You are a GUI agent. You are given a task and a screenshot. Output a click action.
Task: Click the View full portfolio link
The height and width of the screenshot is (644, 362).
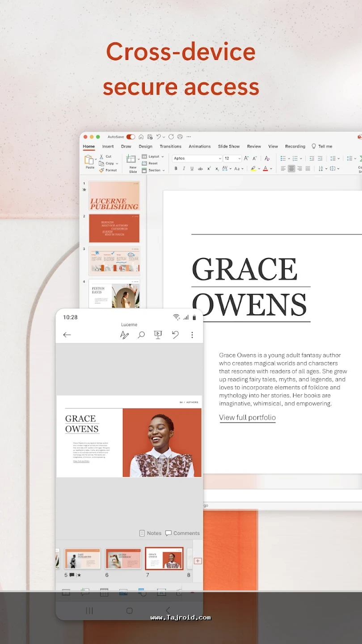click(x=247, y=418)
